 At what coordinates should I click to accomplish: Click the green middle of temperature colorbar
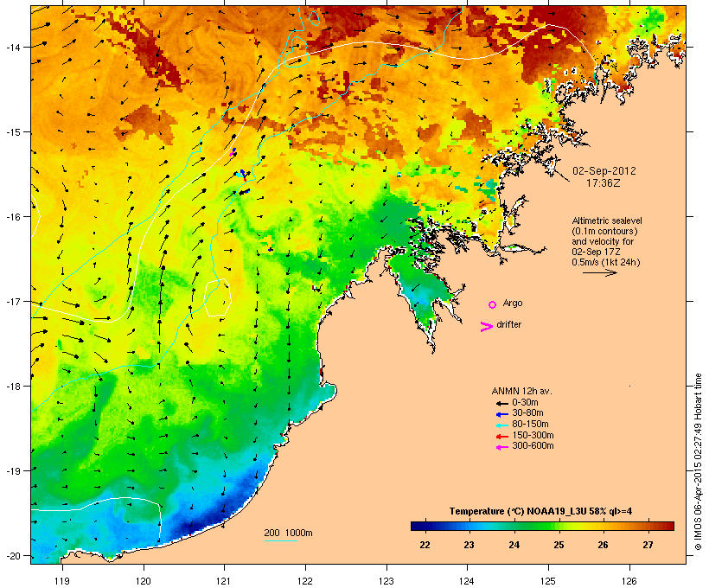click(x=543, y=526)
